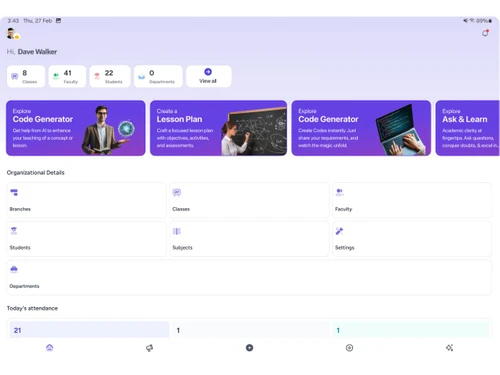Open Departments label under Organizational Details
500x375 pixels.
[24, 286]
